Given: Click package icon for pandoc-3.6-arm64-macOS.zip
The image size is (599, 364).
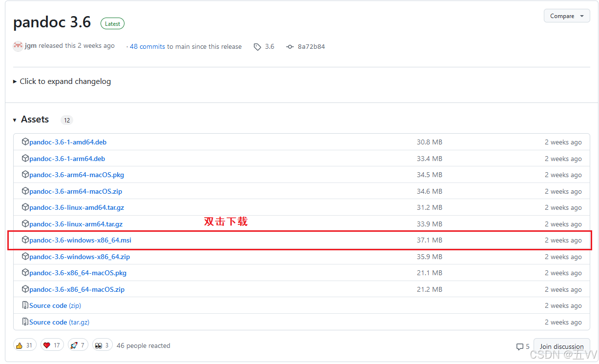Looking at the screenshot, I should (x=25, y=191).
